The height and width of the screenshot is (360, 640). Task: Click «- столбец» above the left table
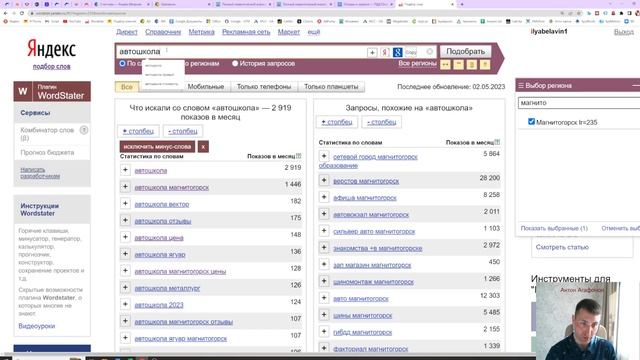pos(183,131)
